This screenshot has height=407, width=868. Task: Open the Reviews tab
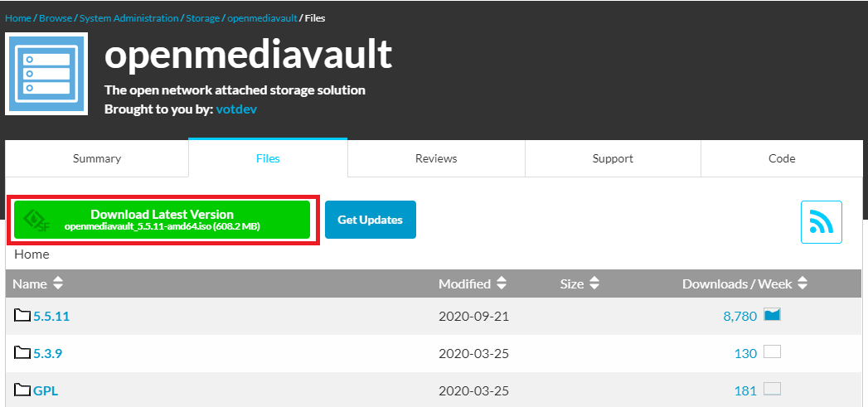pyautogui.click(x=436, y=158)
